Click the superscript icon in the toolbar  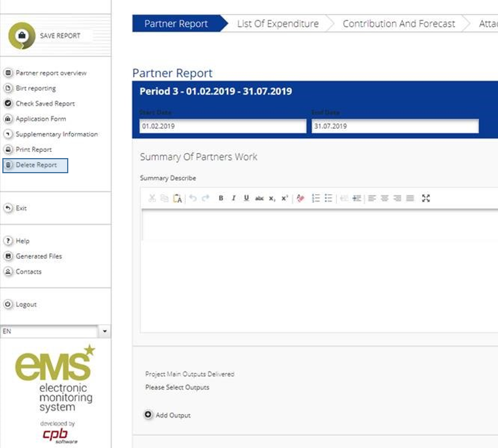point(284,198)
